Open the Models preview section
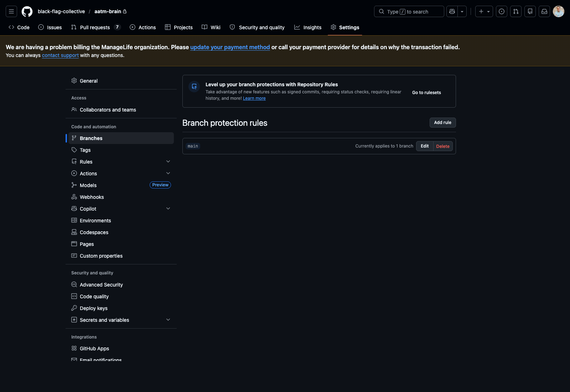Image resolution: width=570 pixels, height=392 pixels. [x=88, y=185]
